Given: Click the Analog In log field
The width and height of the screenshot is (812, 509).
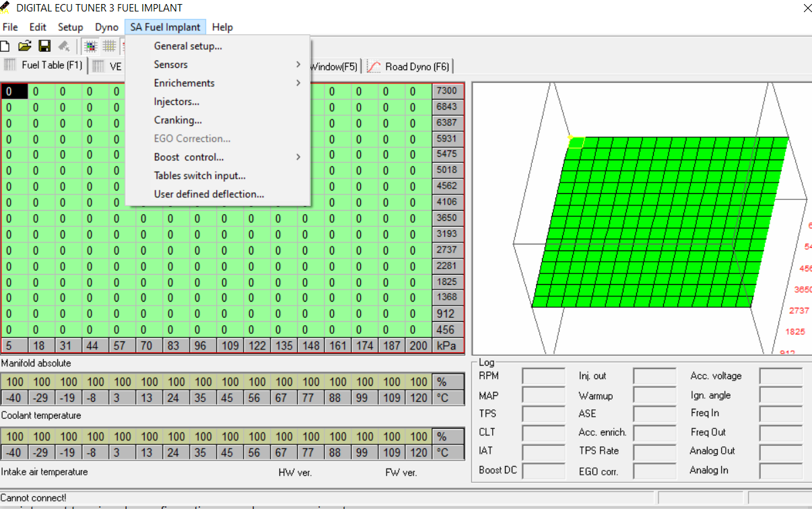Looking at the screenshot, I should click(781, 471).
